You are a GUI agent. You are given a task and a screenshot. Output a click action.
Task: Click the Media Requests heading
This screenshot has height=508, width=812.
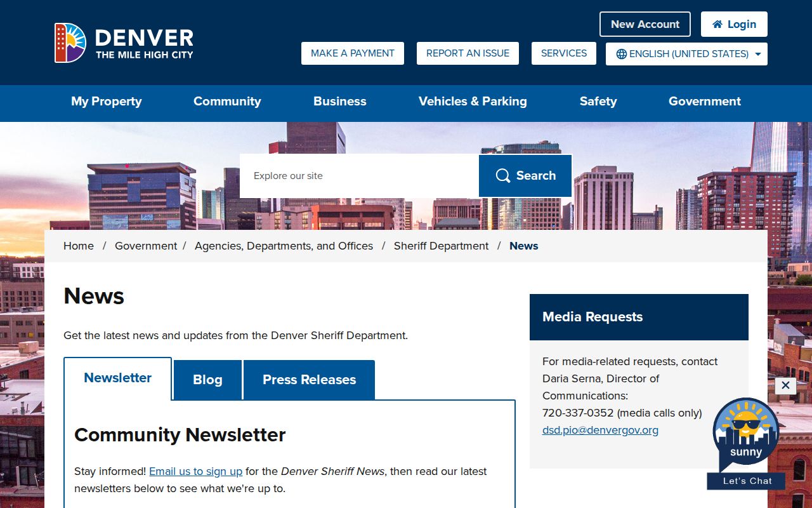593,317
